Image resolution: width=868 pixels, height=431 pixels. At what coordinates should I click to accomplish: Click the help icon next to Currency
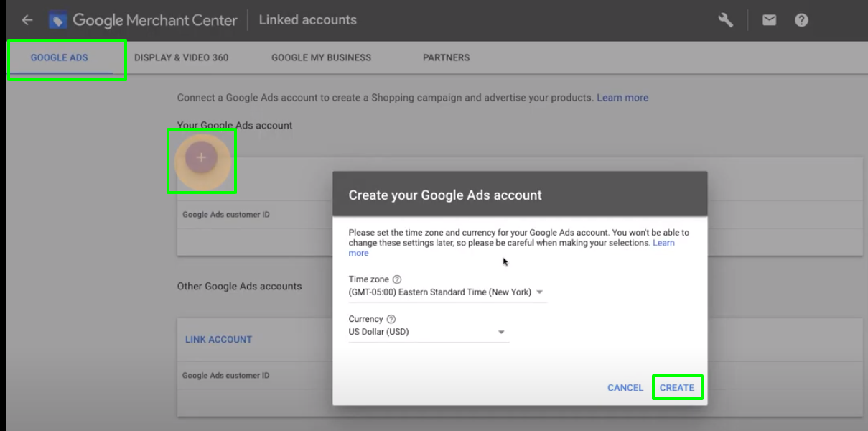[391, 319]
